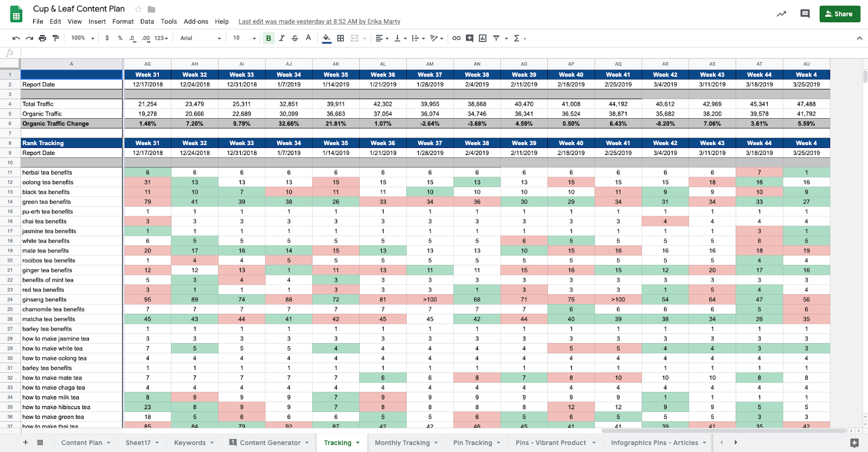Screen dimensions: 868x452
Task: Format as percent
Action: pyautogui.click(x=120, y=38)
